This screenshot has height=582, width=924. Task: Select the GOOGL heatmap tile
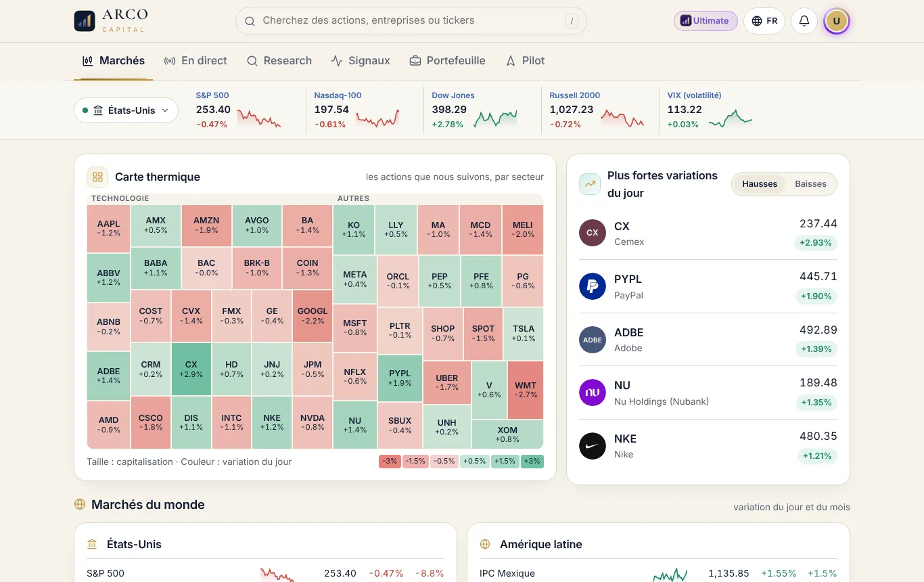[x=313, y=316]
